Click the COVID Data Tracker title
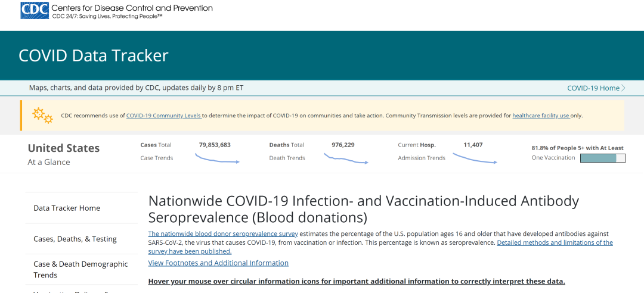This screenshot has height=293, width=644. pos(94,55)
